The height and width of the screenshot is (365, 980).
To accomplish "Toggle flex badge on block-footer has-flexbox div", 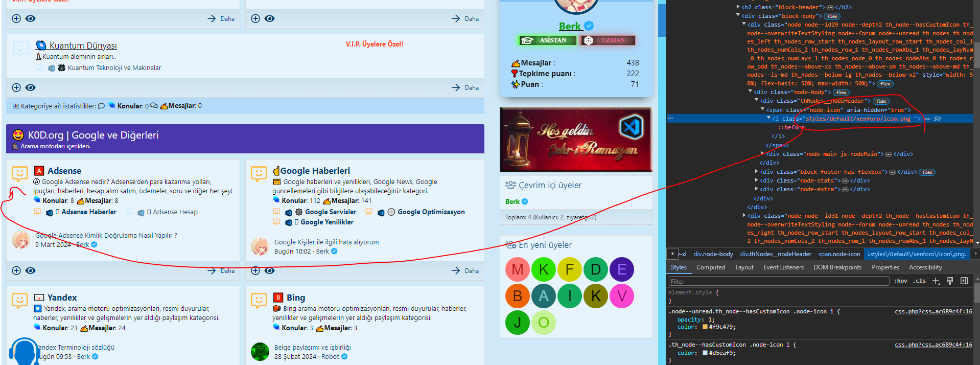I will click(927, 172).
